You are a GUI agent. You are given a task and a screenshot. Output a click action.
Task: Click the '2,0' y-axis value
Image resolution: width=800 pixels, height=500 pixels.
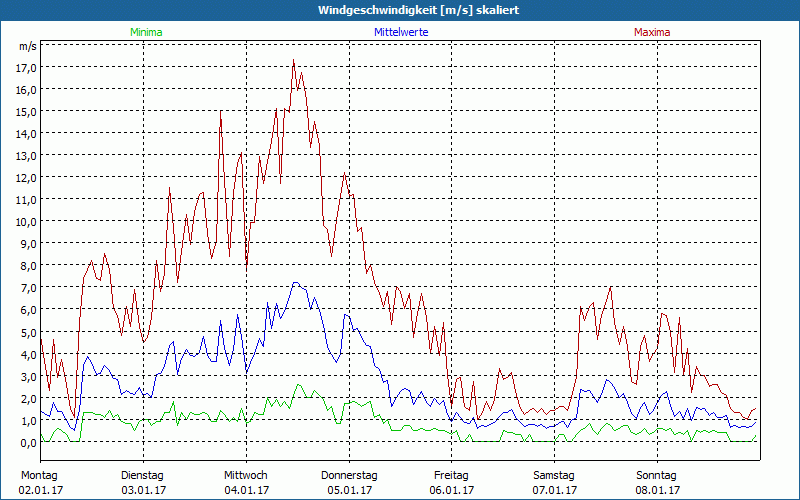coord(29,398)
